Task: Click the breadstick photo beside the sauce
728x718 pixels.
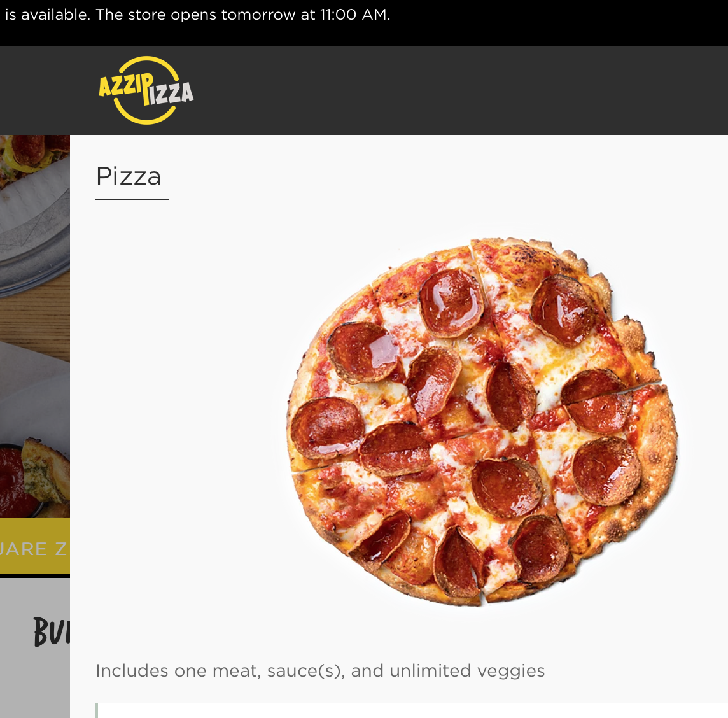Action: [x=46, y=472]
